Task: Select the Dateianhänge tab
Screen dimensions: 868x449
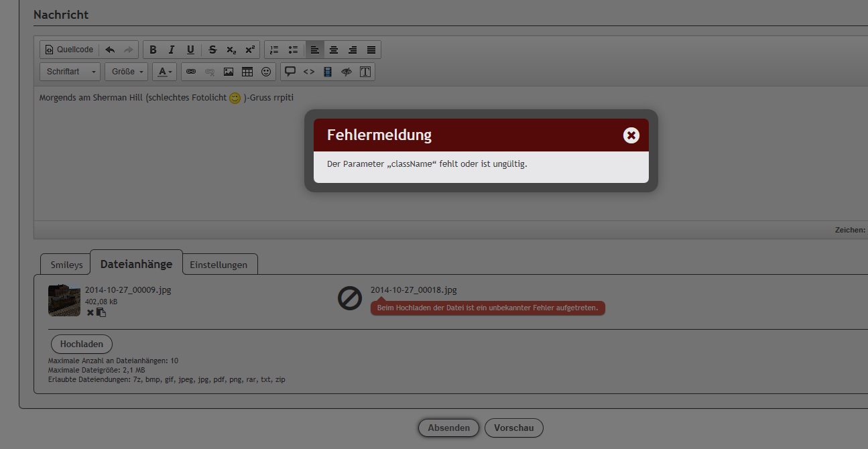Action: pos(136,264)
